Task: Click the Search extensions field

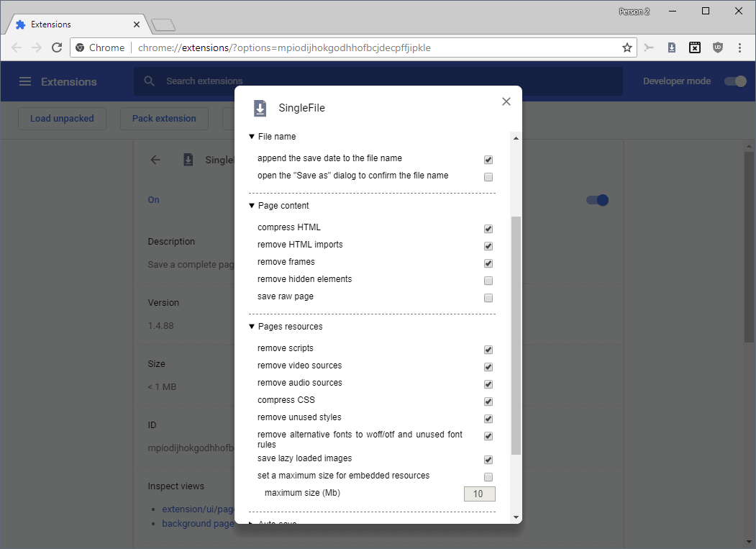Action: 378,81
